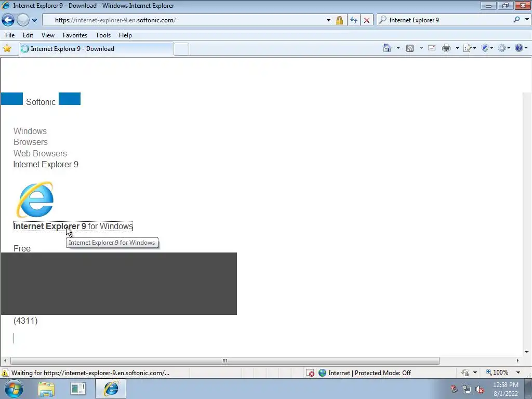Open the File menu
Image resolution: width=532 pixels, height=399 pixels.
10,35
